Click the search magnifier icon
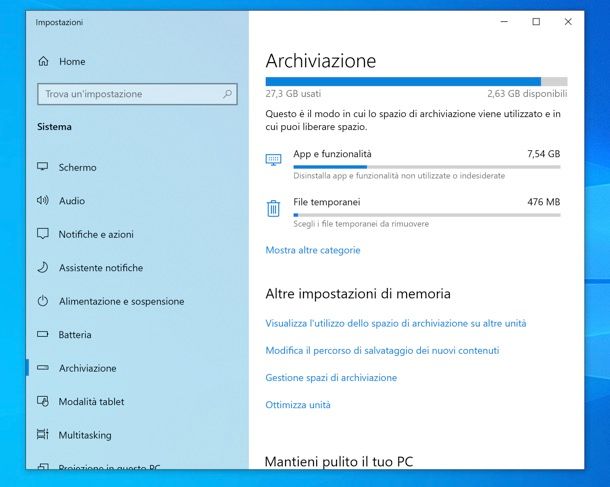 click(228, 94)
